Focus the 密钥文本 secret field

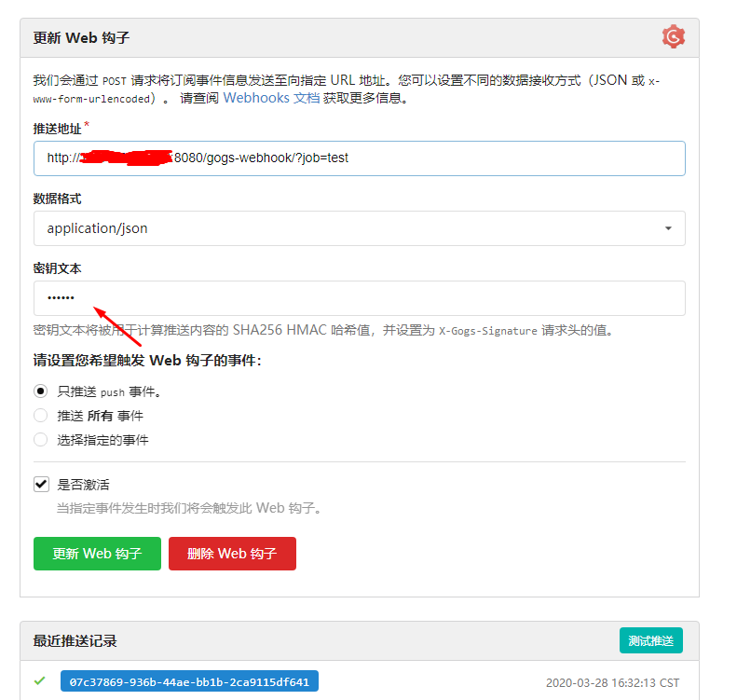coord(359,298)
